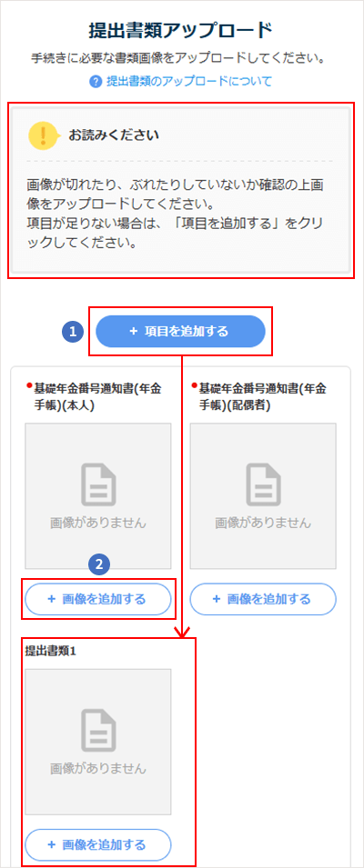
Task: Add image under 提出書類1
Action: (98, 844)
